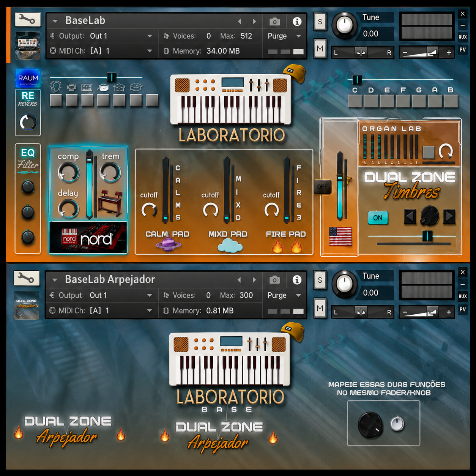Open the BaseLab instrument wrench editor
Image resolution: width=476 pixels, height=476 pixels.
click(x=28, y=19)
